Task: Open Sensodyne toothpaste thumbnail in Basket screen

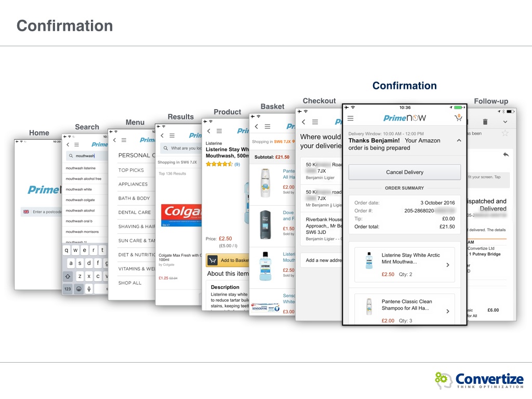Action: point(265,308)
